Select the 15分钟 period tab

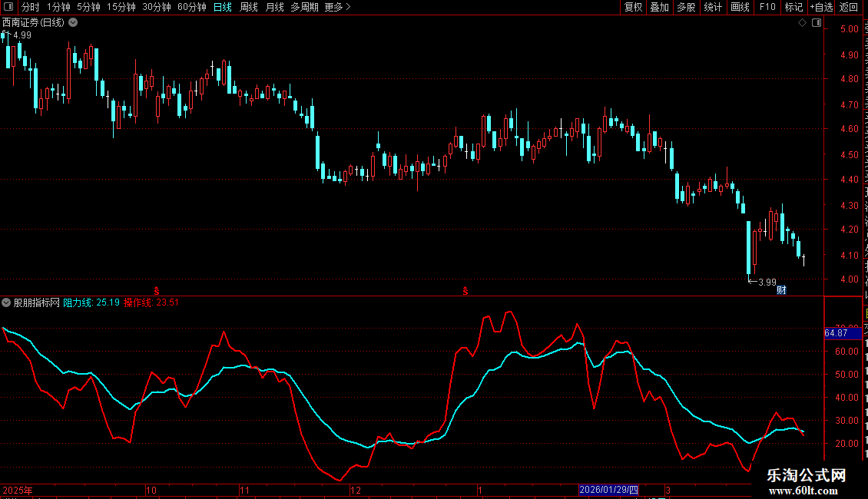point(121,7)
